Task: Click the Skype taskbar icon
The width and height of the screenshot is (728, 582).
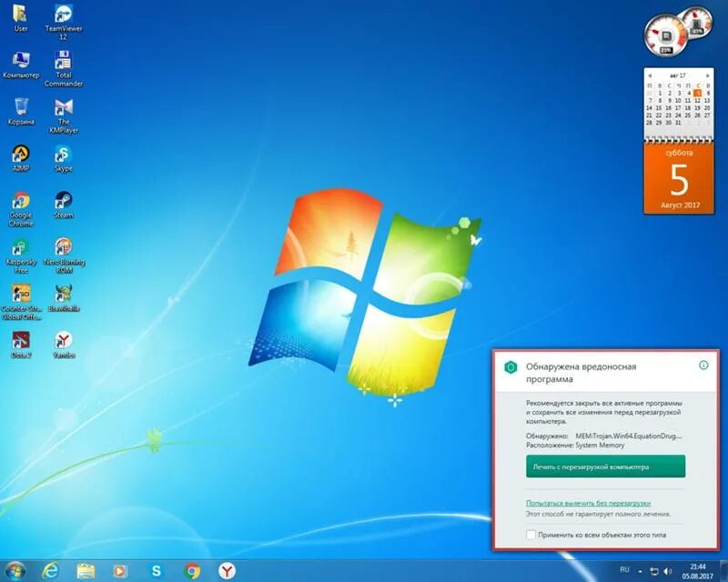Action: (x=157, y=571)
